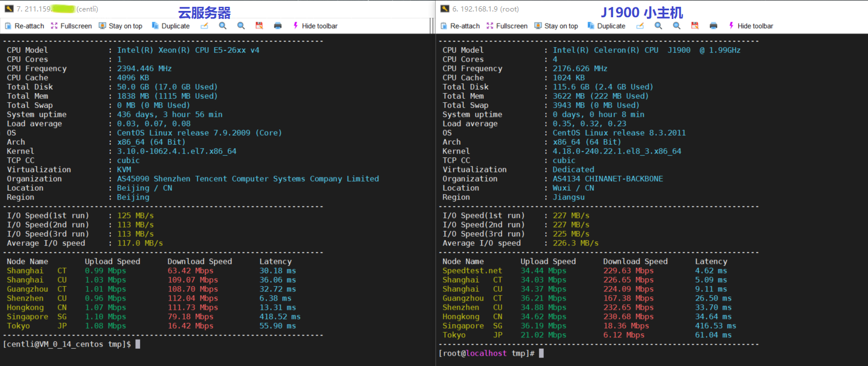Click the "Wuxi / CN" location value
Image resolution: width=868 pixels, height=366 pixels.
[573, 188]
